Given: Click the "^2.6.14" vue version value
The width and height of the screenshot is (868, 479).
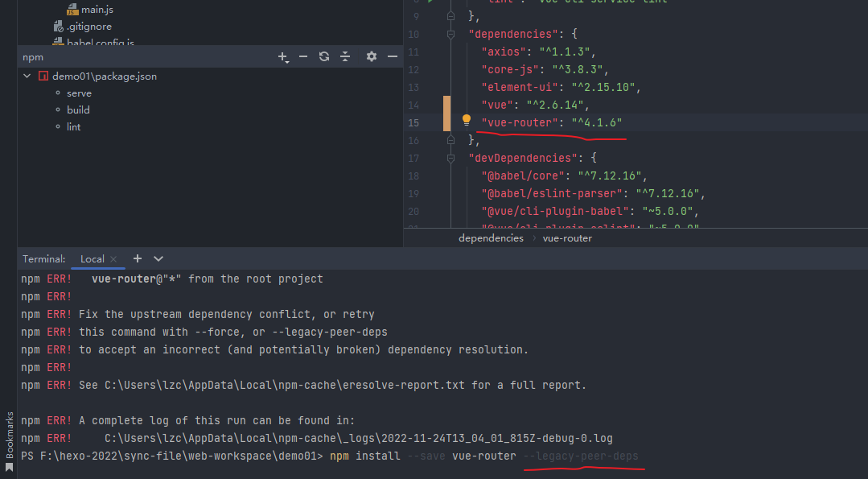Looking at the screenshot, I should click(x=555, y=105).
